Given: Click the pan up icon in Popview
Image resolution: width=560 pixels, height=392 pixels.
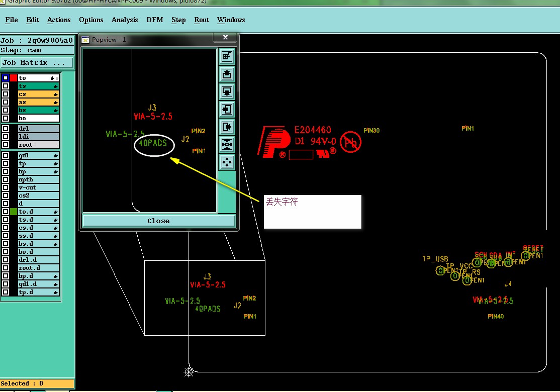Looking at the screenshot, I should (227, 74).
